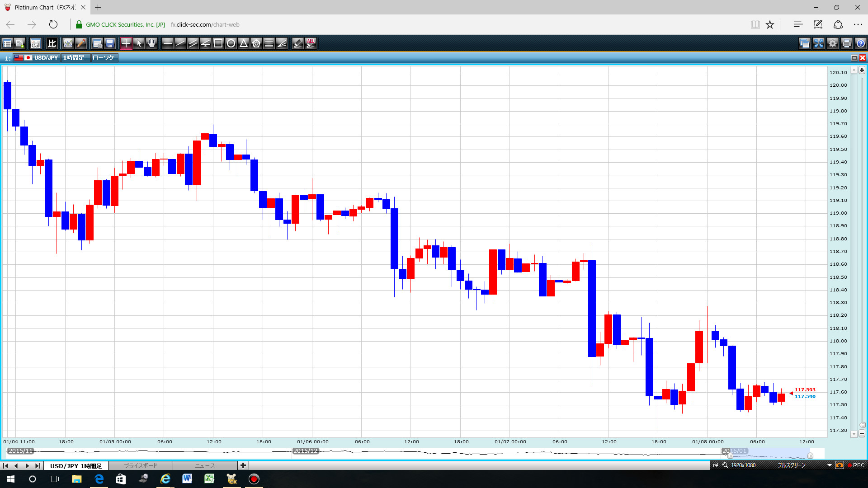Open the 1時間足 timeframe dropdown
Viewport: 868px width, 488px height.
pos(74,58)
